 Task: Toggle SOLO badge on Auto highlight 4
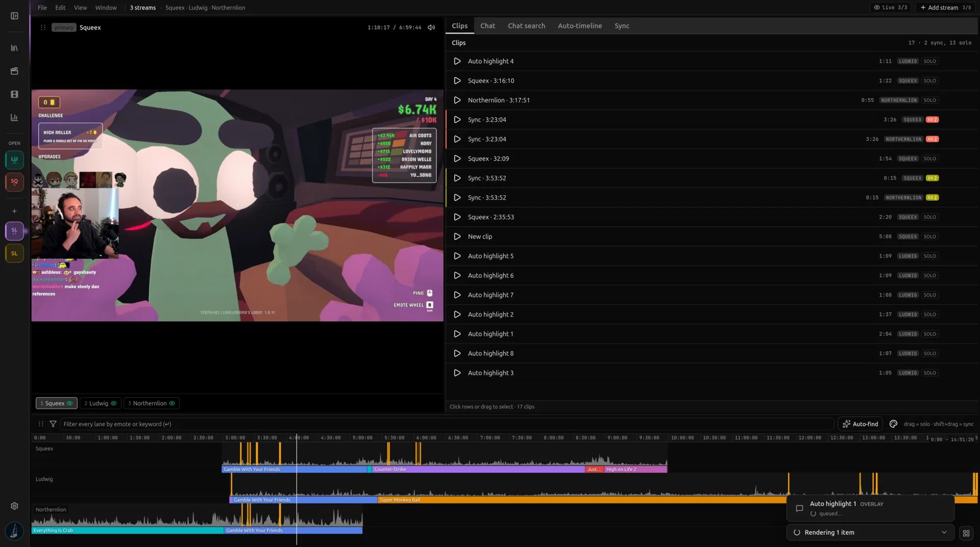(930, 61)
